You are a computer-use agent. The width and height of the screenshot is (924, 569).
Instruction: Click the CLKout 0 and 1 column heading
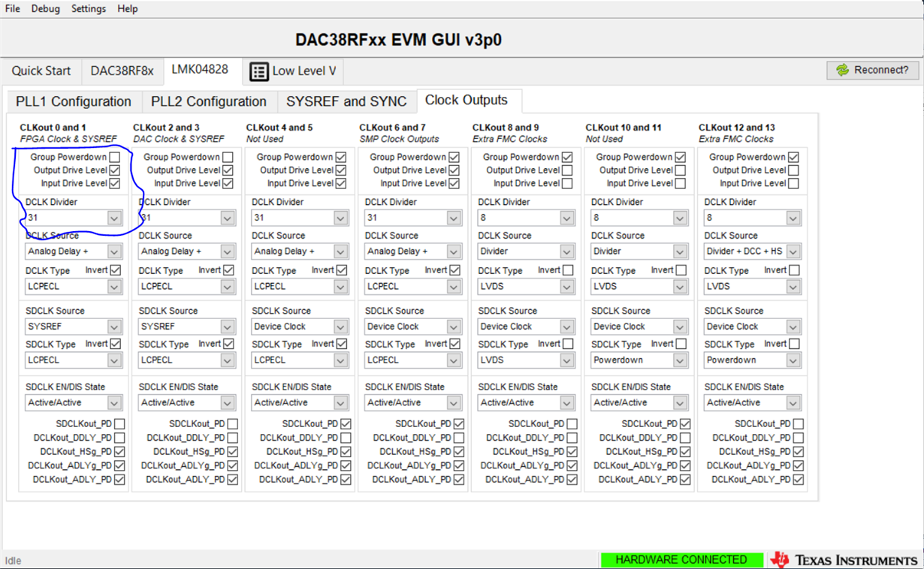click(x=53, y=128)
